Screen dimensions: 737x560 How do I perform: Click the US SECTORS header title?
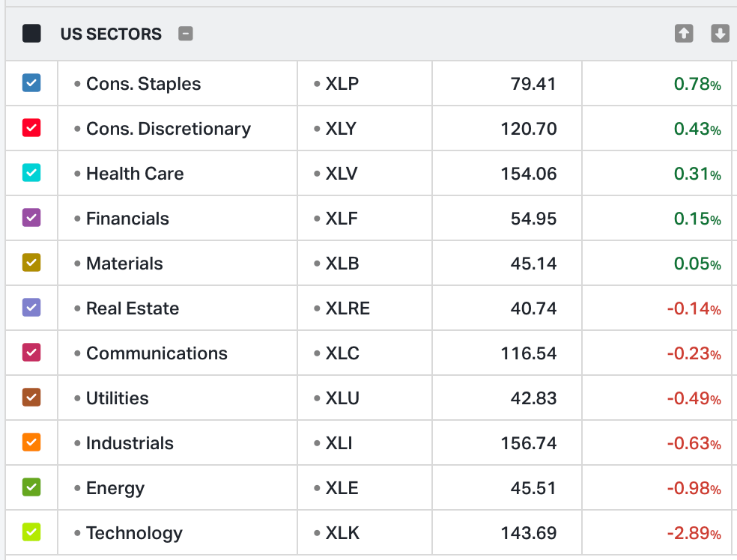(x=111, y=34)
